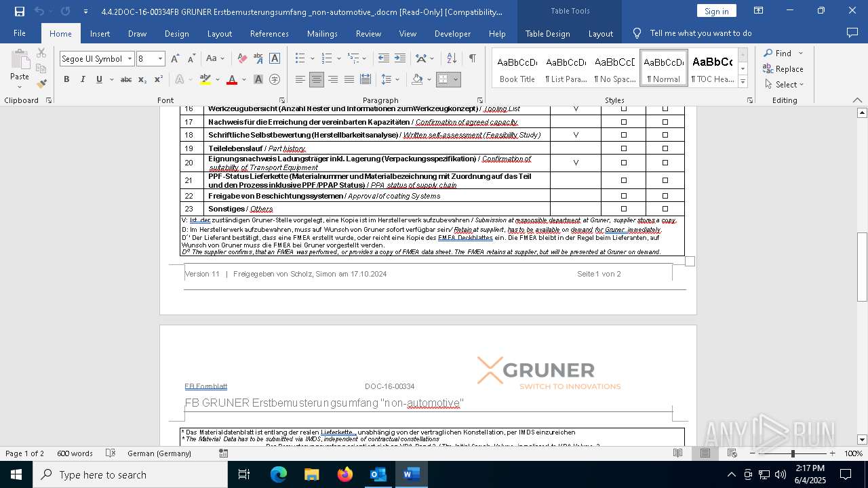Align text left
The height and width of the screenshot is (488, 868).
300,79
